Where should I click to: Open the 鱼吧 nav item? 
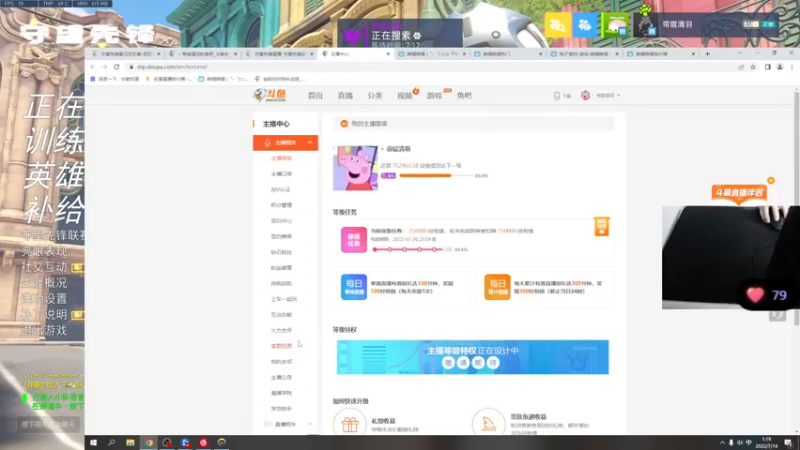464,95
